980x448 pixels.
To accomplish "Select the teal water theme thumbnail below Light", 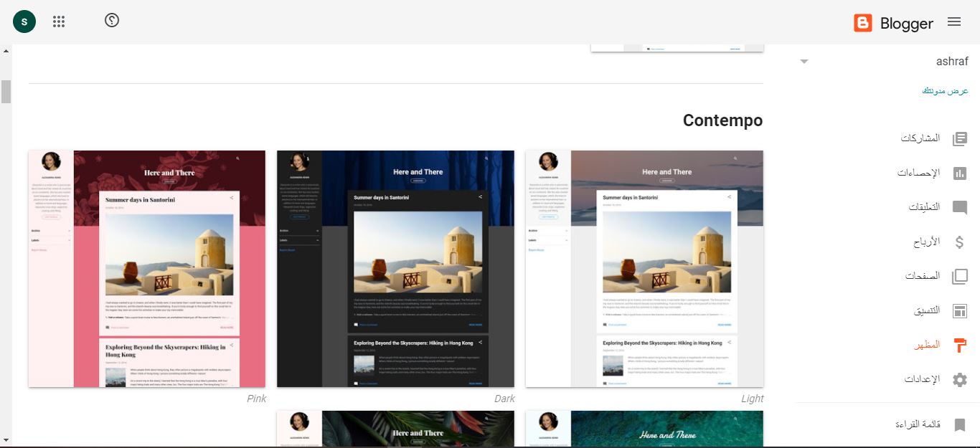I will pyautogui.click(x=644, y=429).
